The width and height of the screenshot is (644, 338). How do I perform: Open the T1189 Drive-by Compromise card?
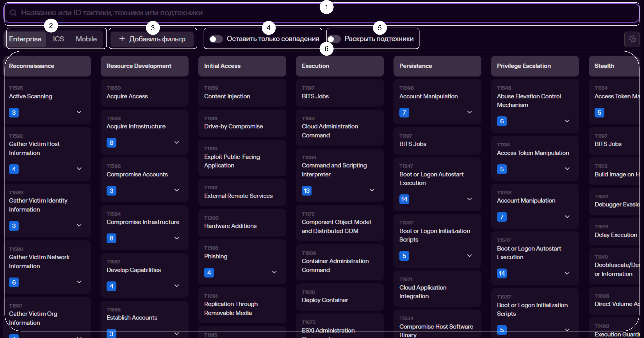pyautogui.click(x=242, y=123)
